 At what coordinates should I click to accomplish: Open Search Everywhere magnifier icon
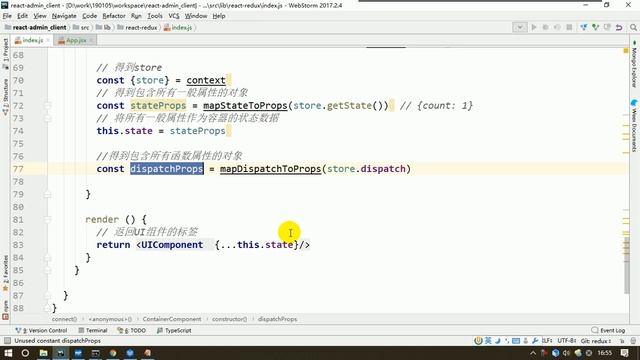pyautogui.click(x=633, y=27)
